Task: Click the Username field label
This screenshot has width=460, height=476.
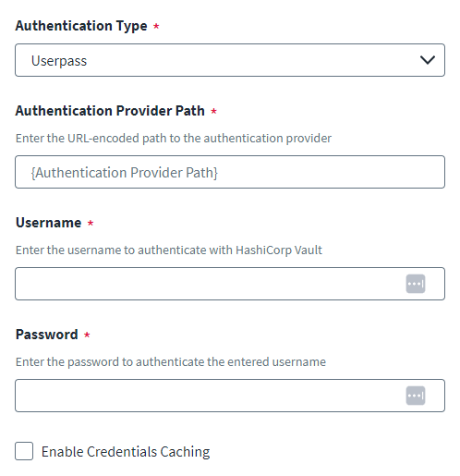Action: pyautogui.click(x=48, y=223)
